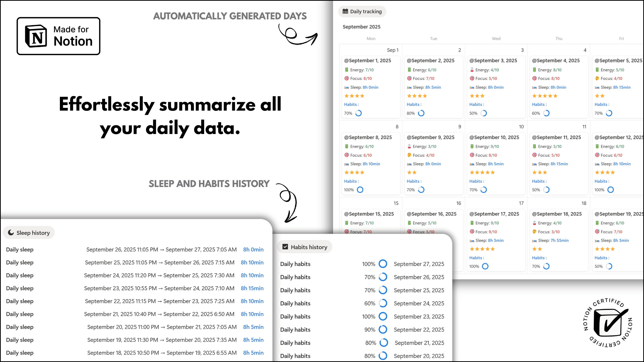The width and height of the screenshot is (644, 362).
Task: Click the target focus icon on September 2 card
Action: coord(409,78)
